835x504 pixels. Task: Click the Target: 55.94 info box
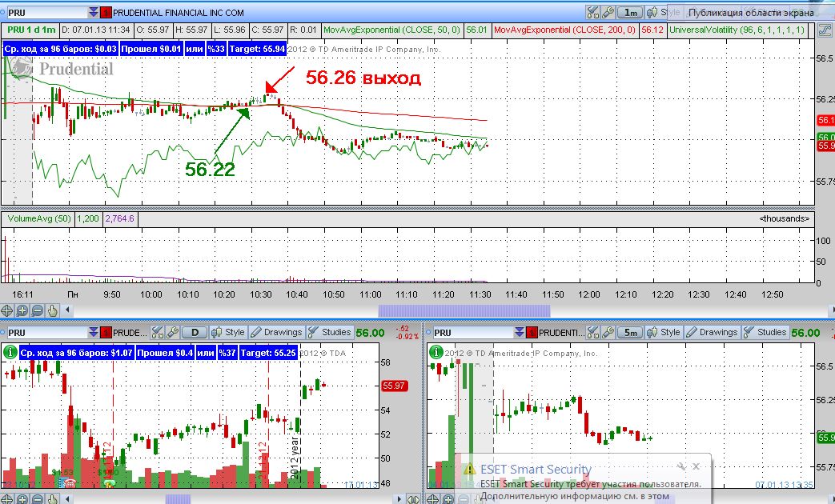257,49
